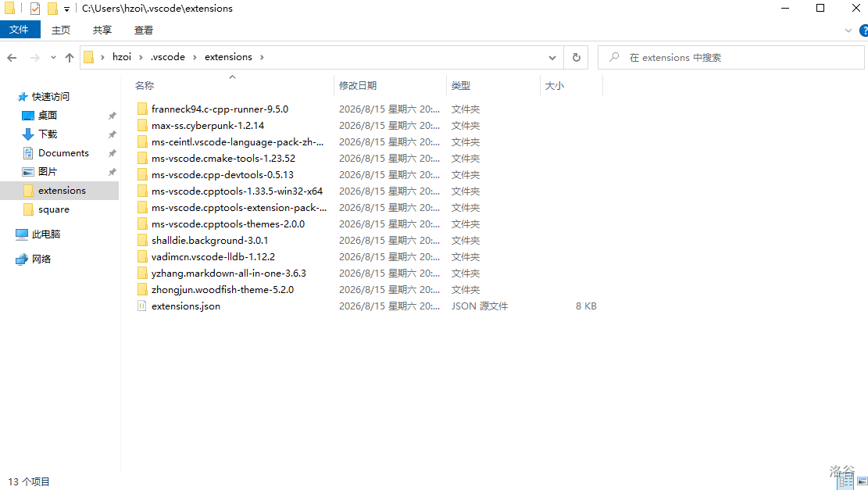
Task: Click the max-ss.cyberpunk-1.2.14 name text
Action: pyautogui.click(x=208, y=126)
